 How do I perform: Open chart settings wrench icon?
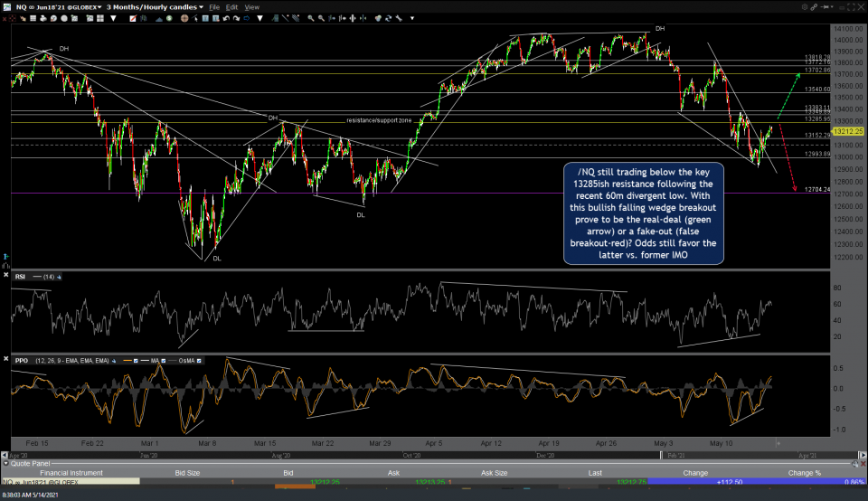coord(399,18)
